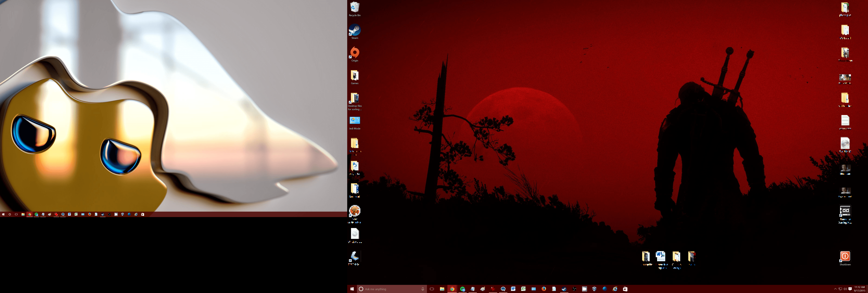Toggle the network status flyout
This screenshot has height=293, width=868.
pos(840,289)
